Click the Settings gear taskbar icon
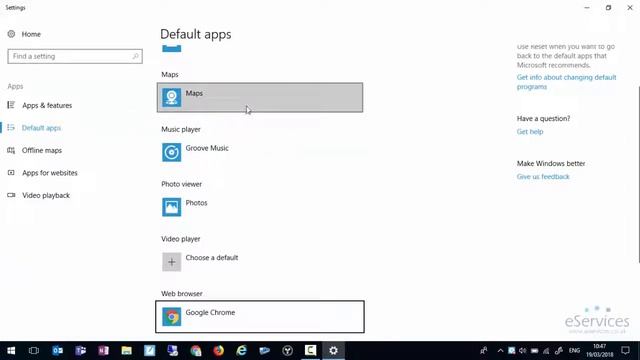The height and width of the screenshot is (360, 640). [x=333, y=350]
